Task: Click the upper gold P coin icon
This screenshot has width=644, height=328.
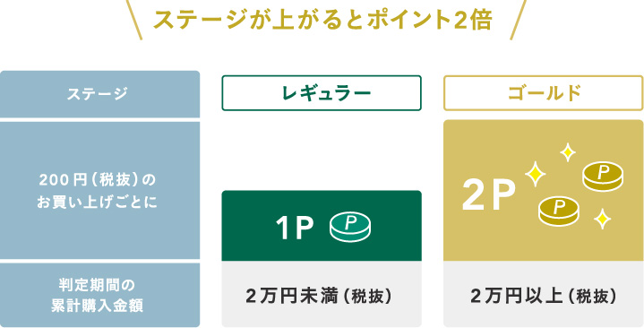Action: pos(603,177)
